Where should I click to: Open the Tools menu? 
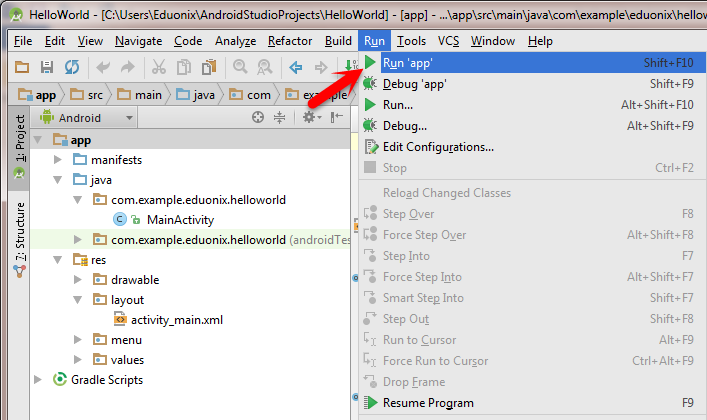411,41
